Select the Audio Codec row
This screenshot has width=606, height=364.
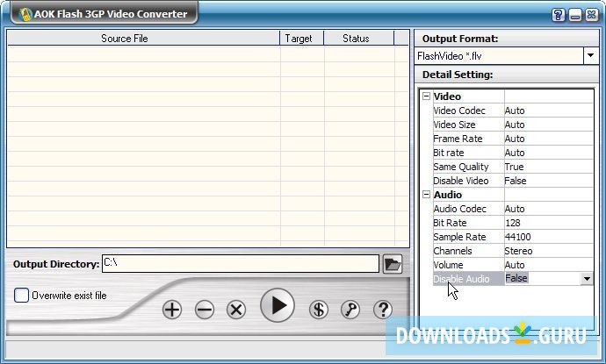click(513, 209)
